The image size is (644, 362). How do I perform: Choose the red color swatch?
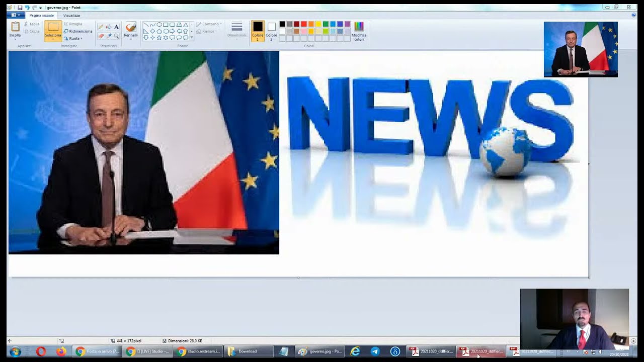pyautogui.click(x=304, y=24)
